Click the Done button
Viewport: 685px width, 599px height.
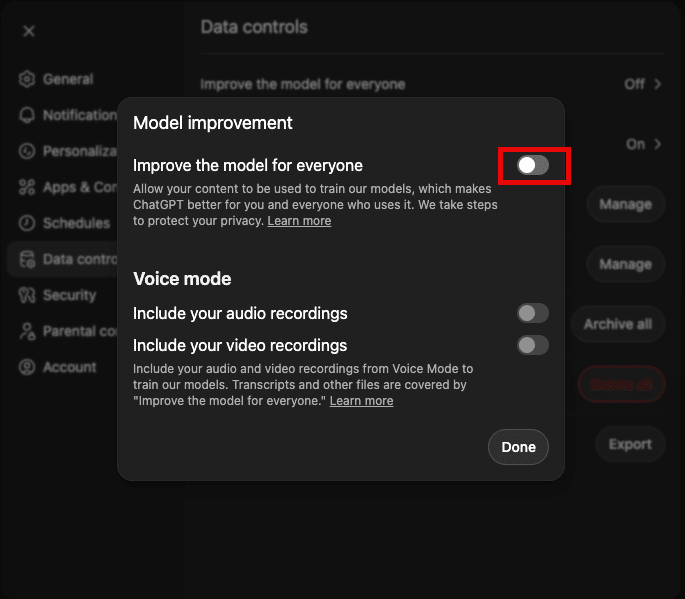pyautogui.click(x=518, y=447)
